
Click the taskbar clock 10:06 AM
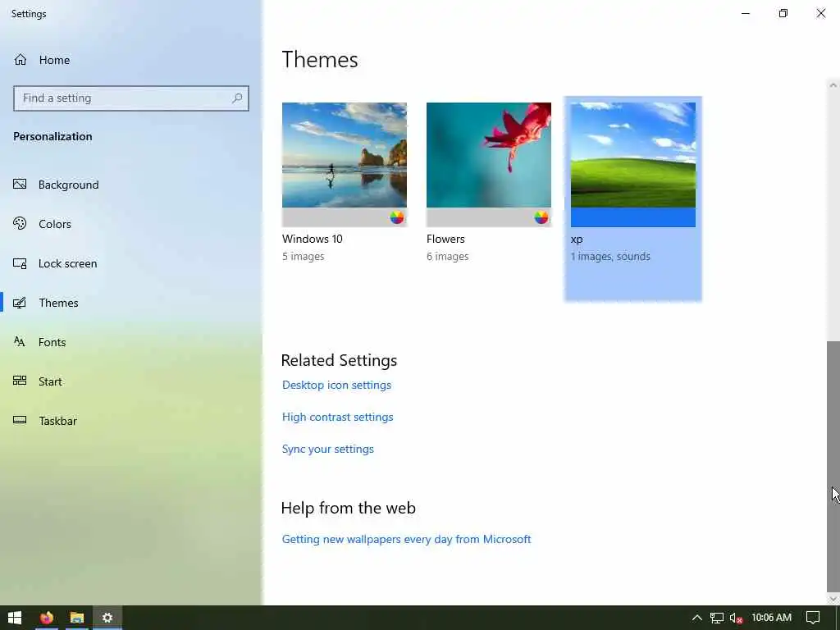[x=771, y=618]
